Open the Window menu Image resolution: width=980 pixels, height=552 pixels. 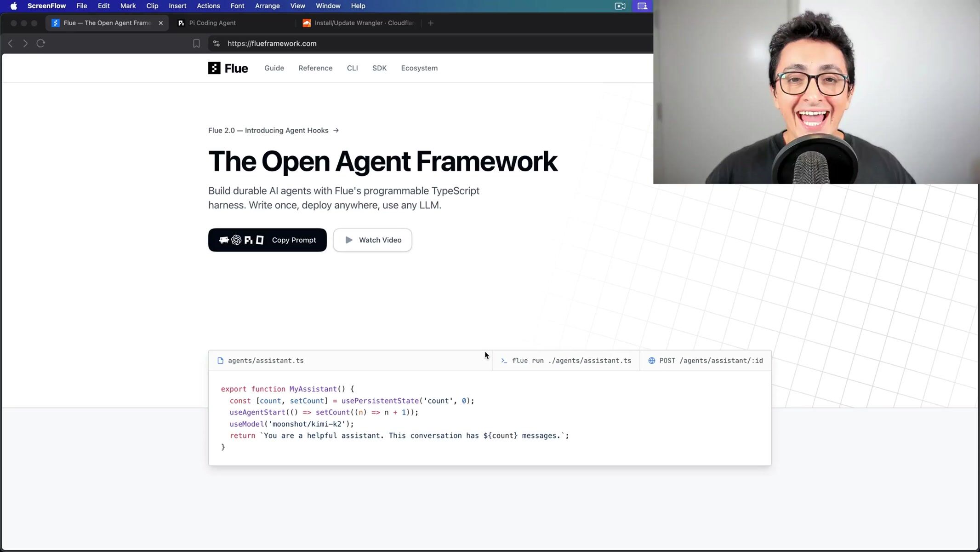[x=328, y=6]
